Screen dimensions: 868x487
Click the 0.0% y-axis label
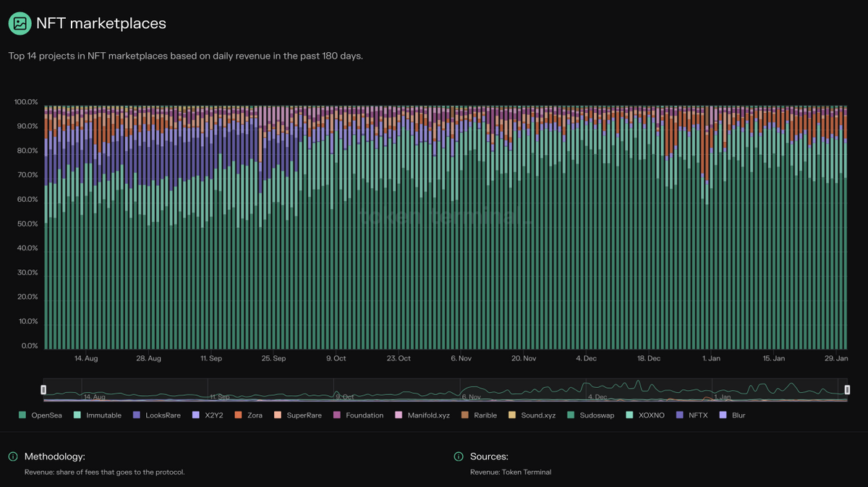point(29,346)
